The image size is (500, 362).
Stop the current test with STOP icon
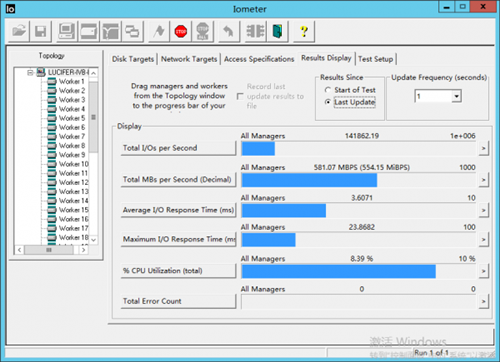[x=181, y=32]
